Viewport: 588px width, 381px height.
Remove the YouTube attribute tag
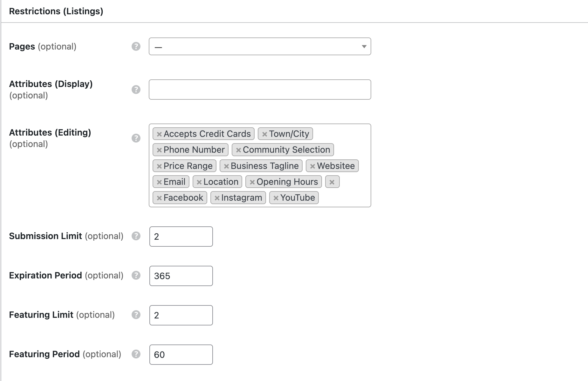276,198
